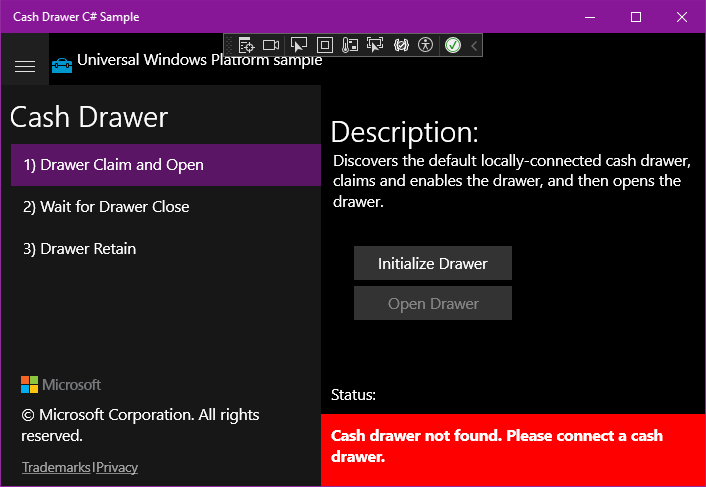Click Go to Live Visual Tree icon
This screenshot has height=487, width=706.
[x=246, y=45]
